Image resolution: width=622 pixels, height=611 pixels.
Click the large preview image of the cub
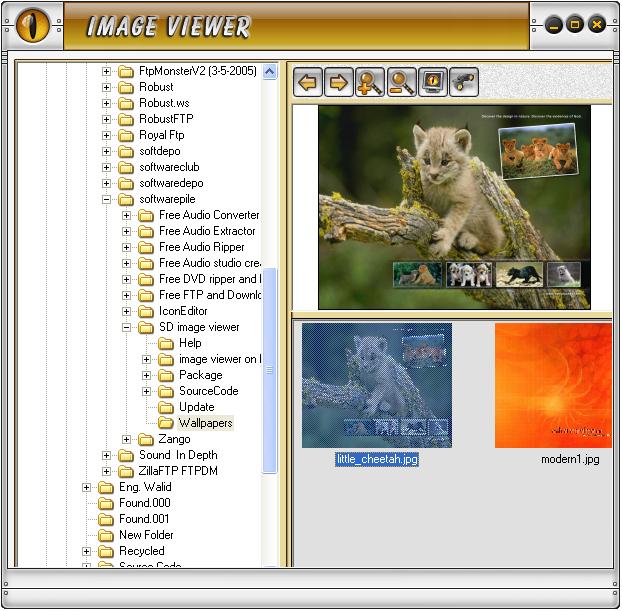point(454,207)
